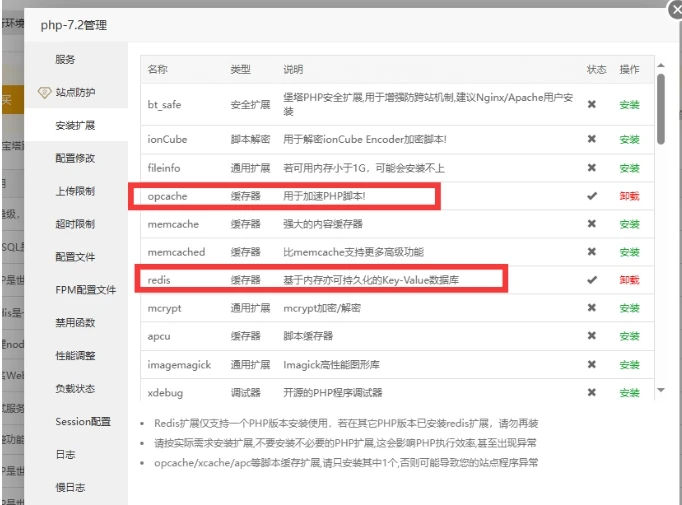Select the redis name cell
This screenshot has width=682, height=505.
pyautogui.click(x=159, y=280)
